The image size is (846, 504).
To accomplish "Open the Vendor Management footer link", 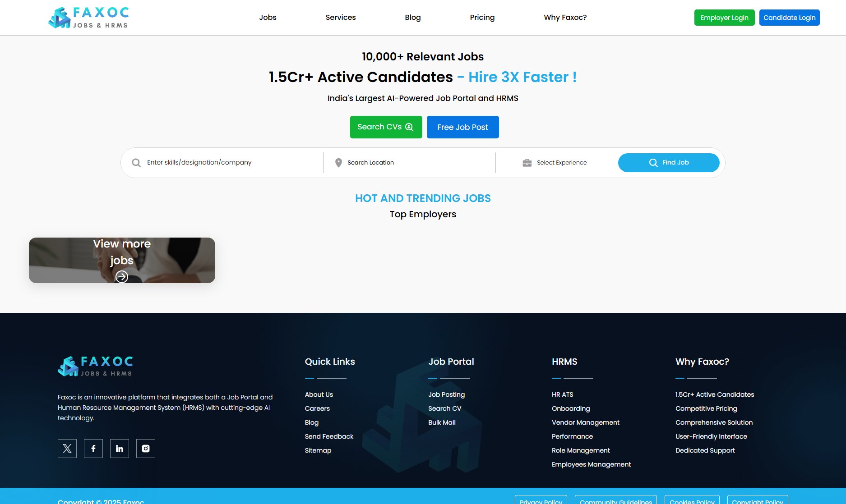I will pos(585,422).
